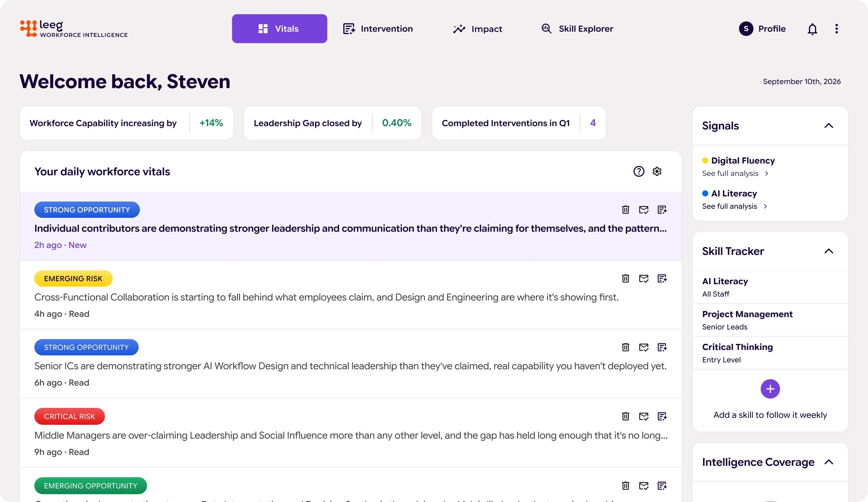Screen dimensions: 868x502
Task: Open AI Literacy All Staff tracker entry
Action: pos(770,287)
